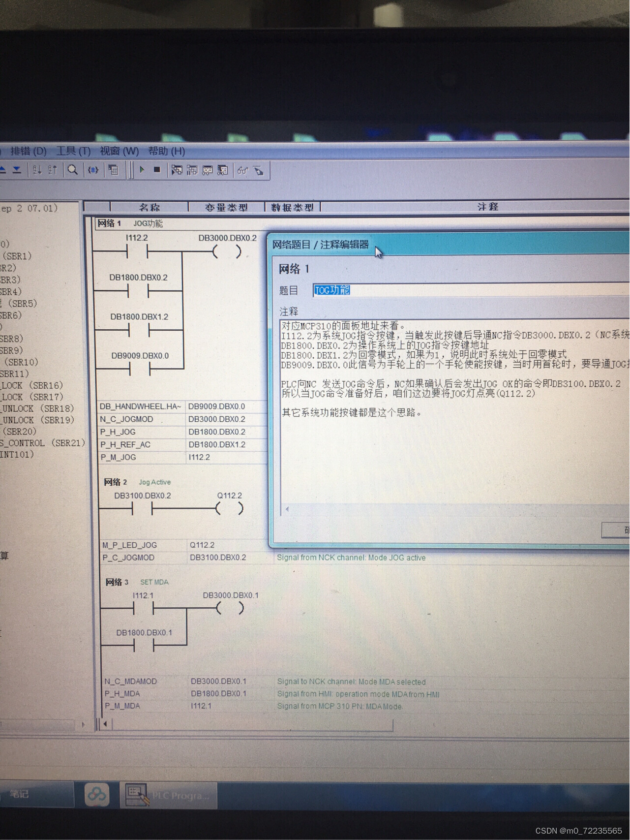The width and height of the screenshot is (630, 840).
Task: Click the comment box scroll-left arrow
Action: pos(287,509)
